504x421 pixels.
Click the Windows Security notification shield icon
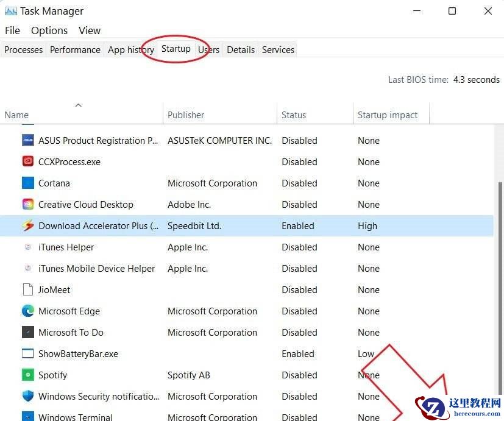tap(28, 396)
